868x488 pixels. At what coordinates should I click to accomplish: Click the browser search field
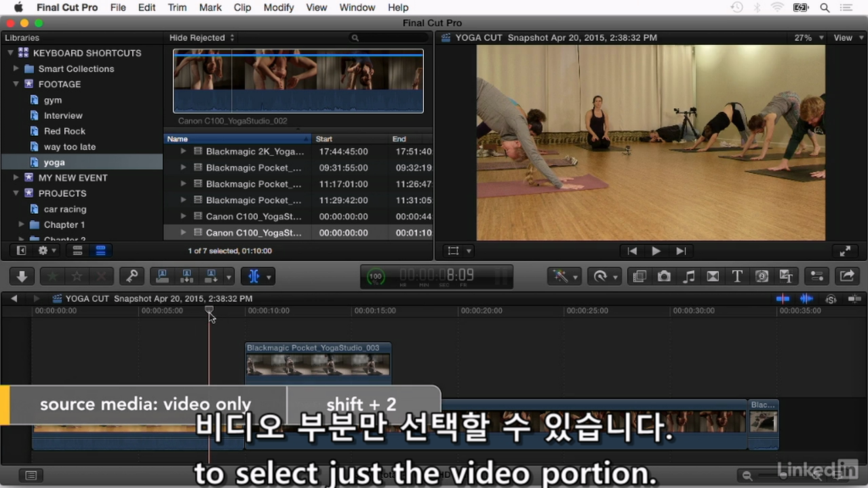[389, 38]
